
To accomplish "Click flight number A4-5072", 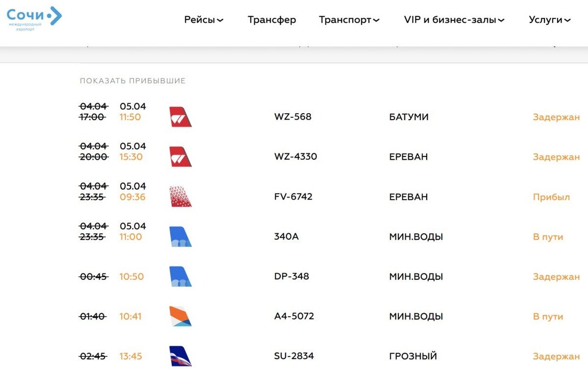I will click(294, 317).
